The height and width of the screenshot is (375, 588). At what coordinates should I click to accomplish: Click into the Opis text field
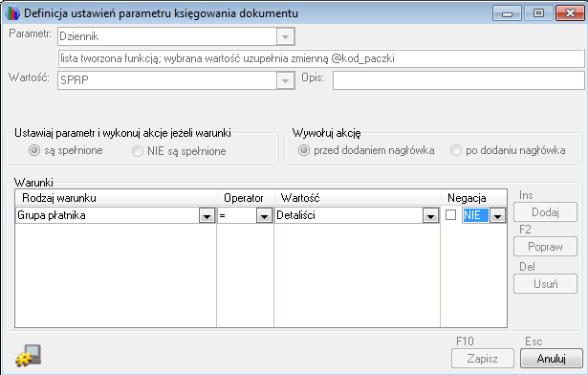coord(459,80)
